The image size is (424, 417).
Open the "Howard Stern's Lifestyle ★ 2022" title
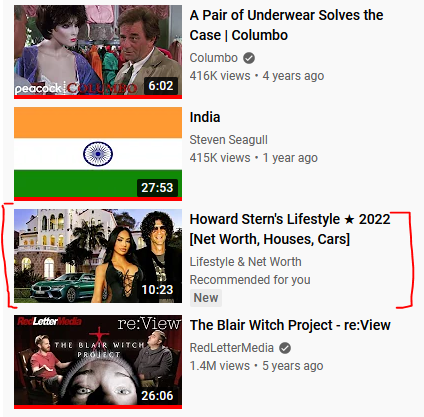(290, 229)
